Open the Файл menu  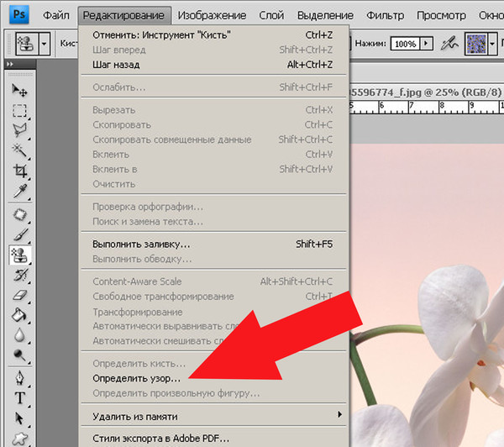(x=56, y=15)
